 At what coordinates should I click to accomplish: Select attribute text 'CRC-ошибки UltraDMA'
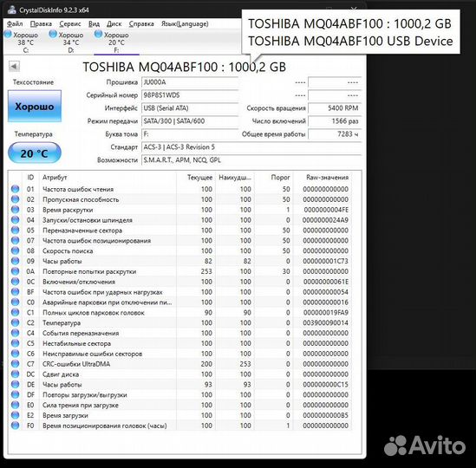76,364
